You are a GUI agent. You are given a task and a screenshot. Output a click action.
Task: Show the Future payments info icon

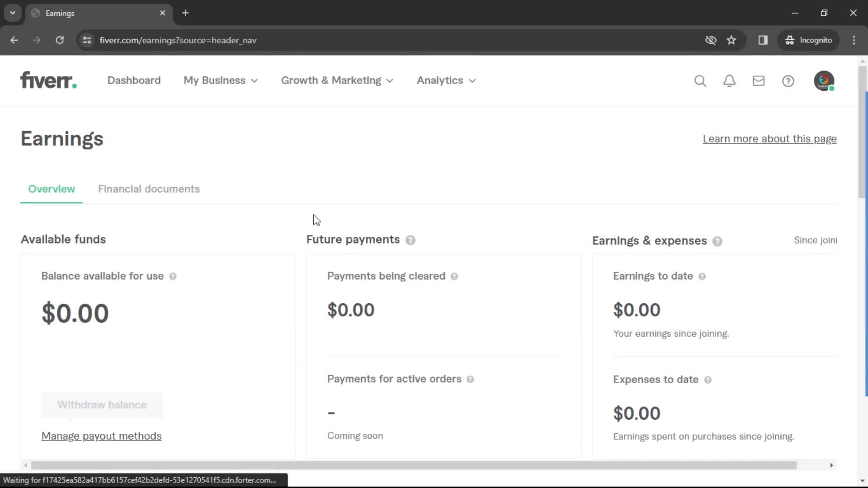tap(410, 240)
